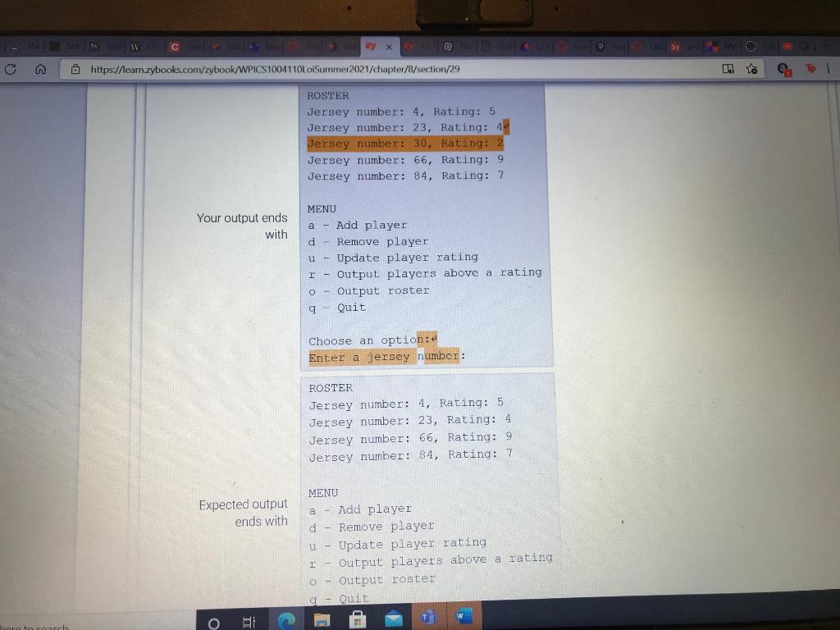Reload the zyBooks page
The width and height of the screenshot is (840, 630).
(10, 69)
